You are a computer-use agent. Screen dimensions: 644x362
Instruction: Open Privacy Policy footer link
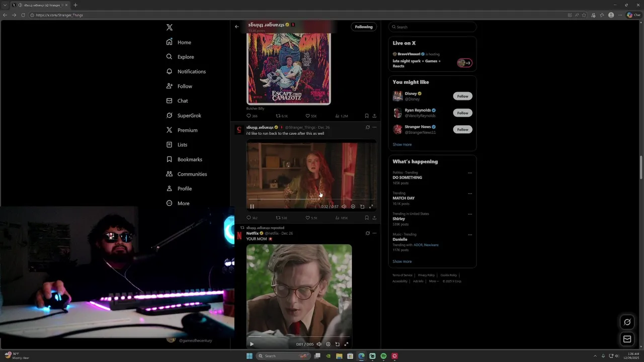point(426,275)
